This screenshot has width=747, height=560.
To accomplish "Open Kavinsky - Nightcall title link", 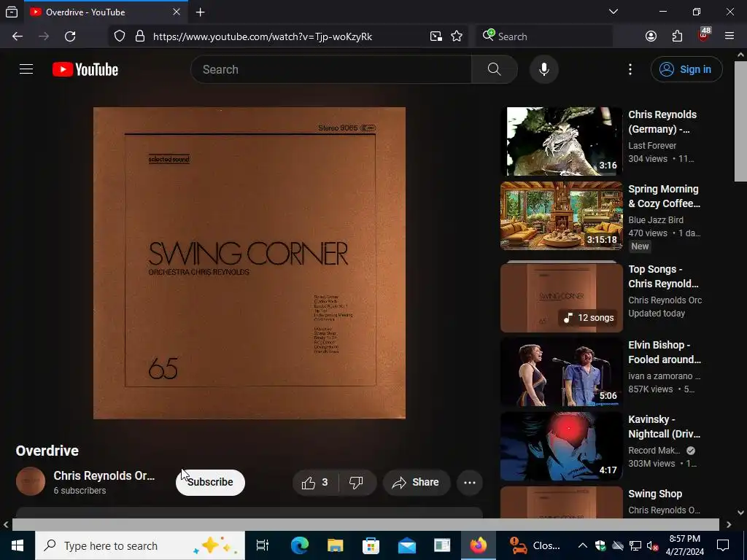I will 664,427.
